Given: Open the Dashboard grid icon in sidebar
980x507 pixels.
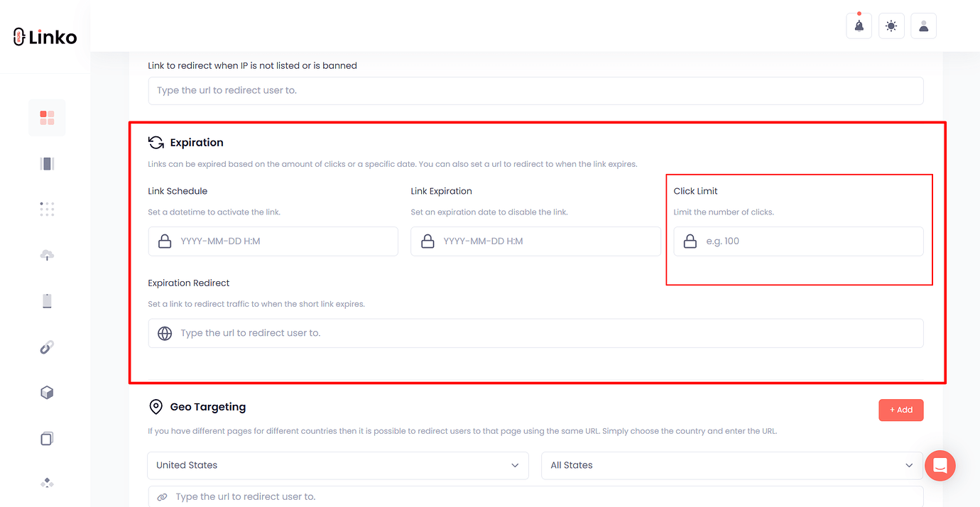Looking at the screenshot, I should click(47, 117).
